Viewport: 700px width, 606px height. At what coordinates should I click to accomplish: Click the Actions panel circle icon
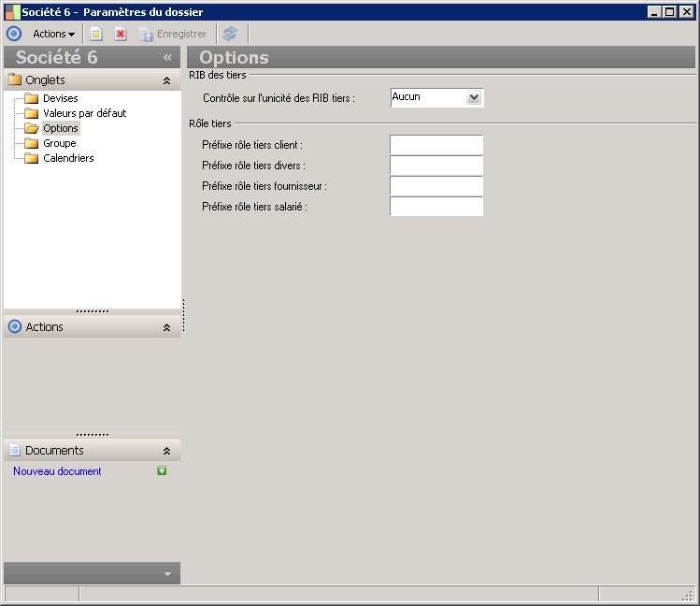(15, 326)
